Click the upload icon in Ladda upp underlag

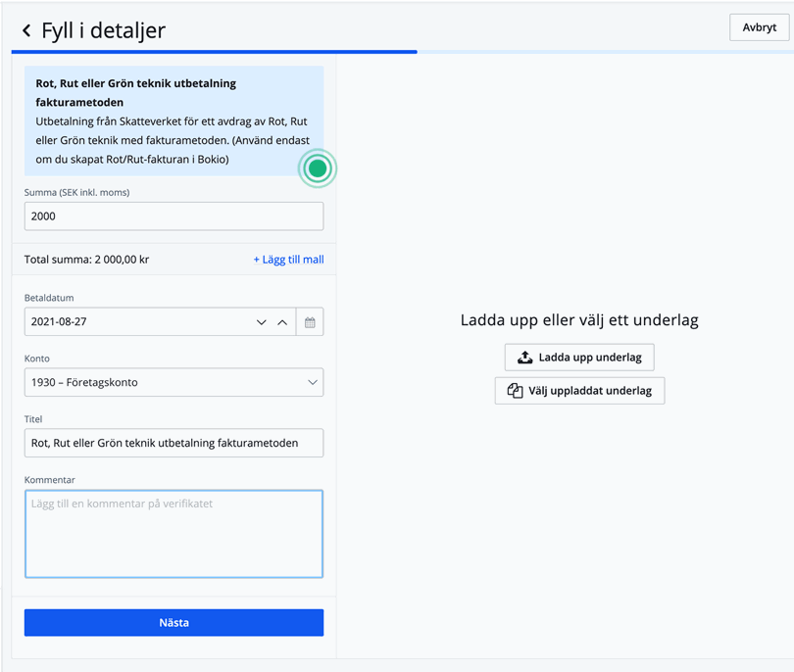pos(525,358)
